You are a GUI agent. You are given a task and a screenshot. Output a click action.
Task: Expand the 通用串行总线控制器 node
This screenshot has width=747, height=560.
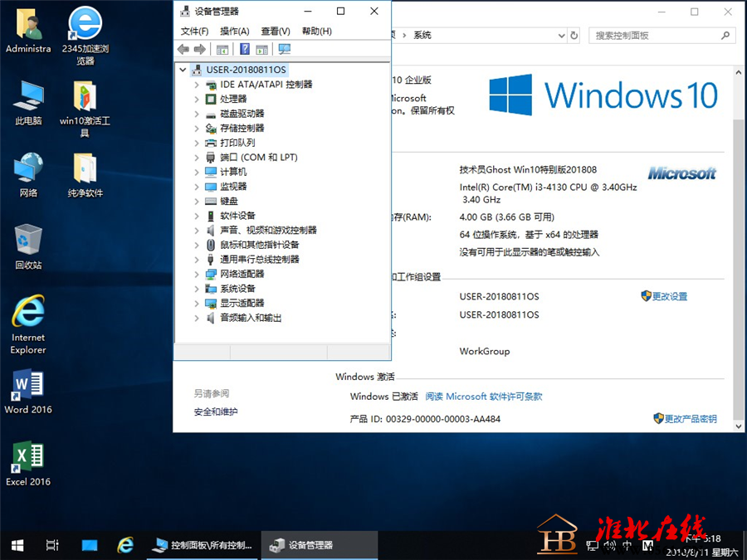pos(197,260)
